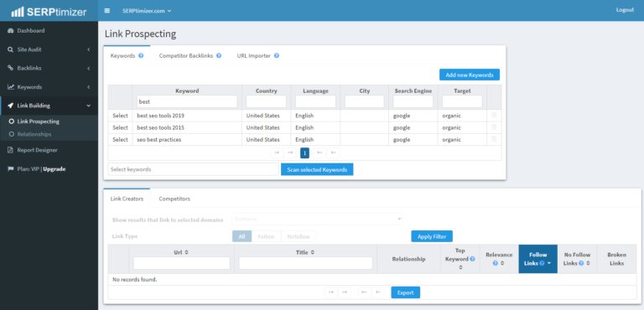Expand the Backlinks sidebar menu
The height and width of the screenshot is (310, 644).
(x=49, y=68)
